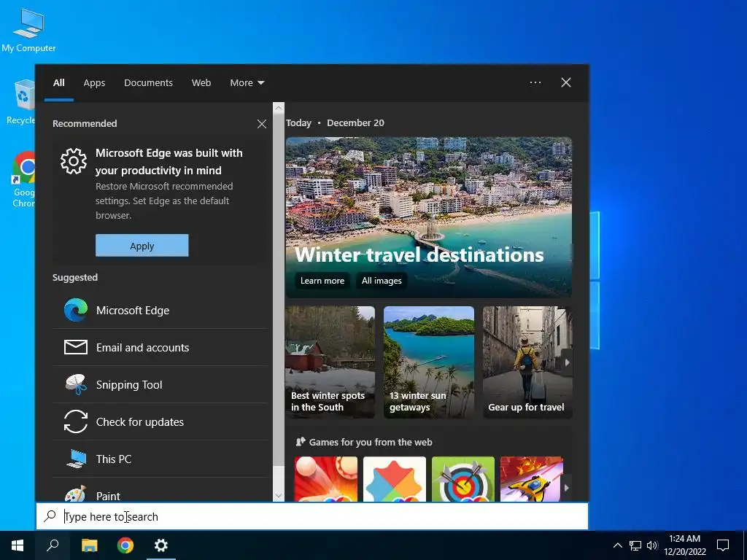Image resolution: width=747 pixels, height=560 pixels.
Task: Click the taskbar search magnifier icon
Action: [53, 545]
